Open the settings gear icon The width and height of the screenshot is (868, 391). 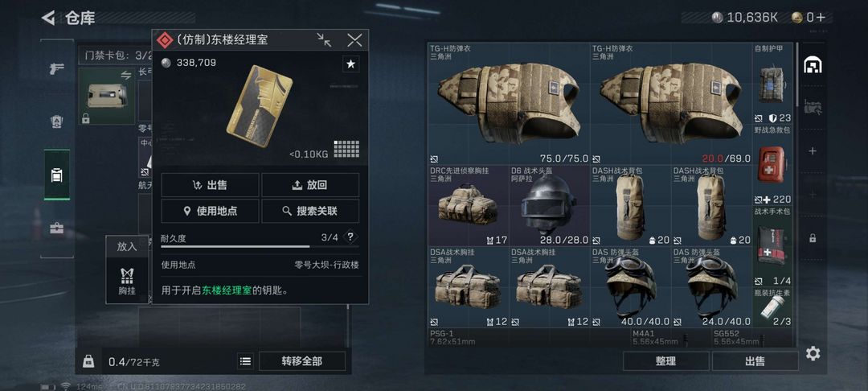click(813, 353)
